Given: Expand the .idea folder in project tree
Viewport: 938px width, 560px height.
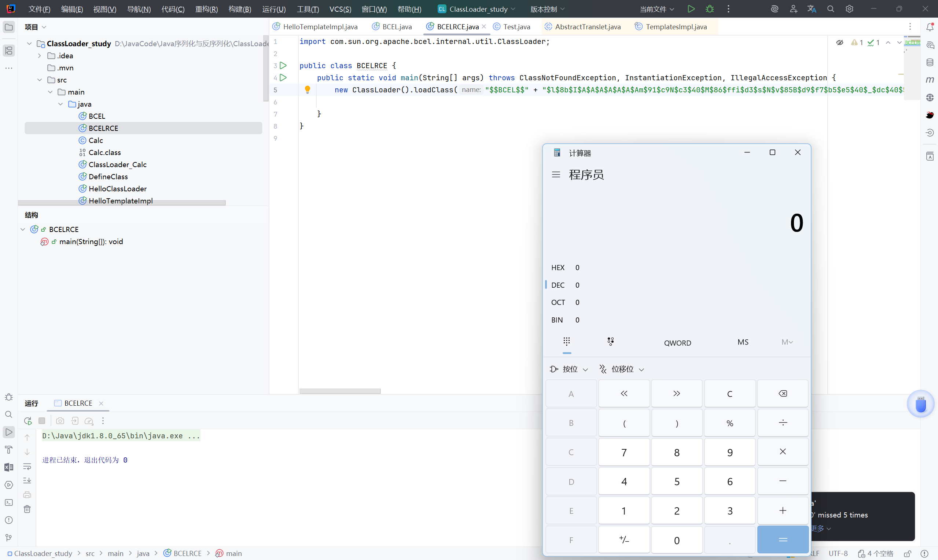Looking at the screenshot, I should (x=40, y=56).
